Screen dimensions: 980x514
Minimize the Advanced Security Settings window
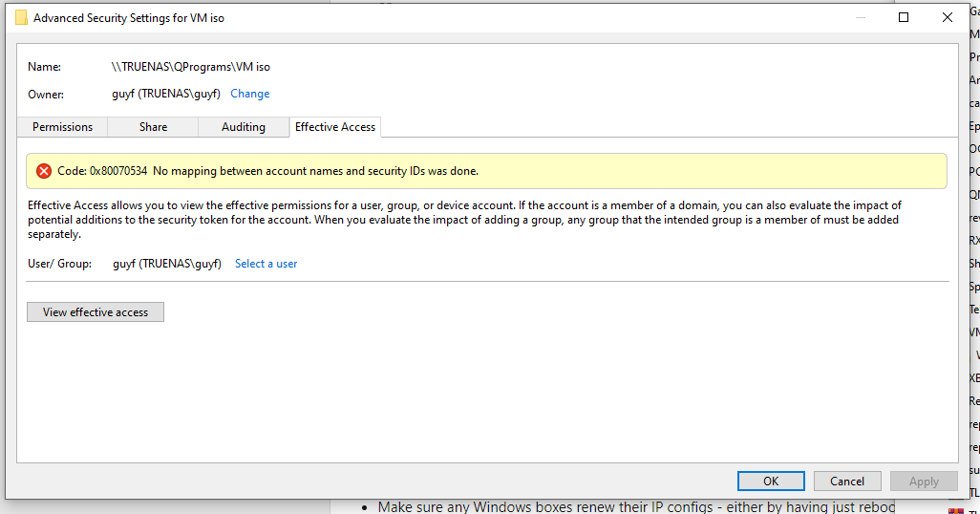860,17
